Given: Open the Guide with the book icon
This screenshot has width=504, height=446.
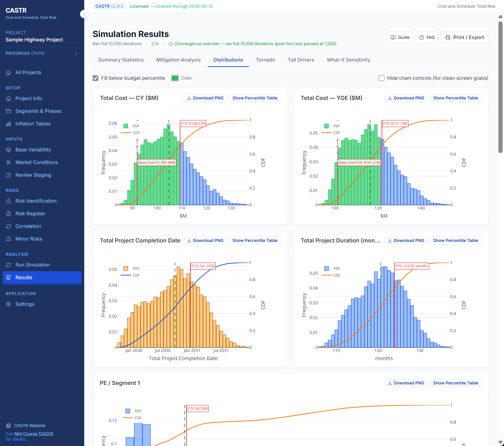Looking at the screenshot, I should point(394,37).
